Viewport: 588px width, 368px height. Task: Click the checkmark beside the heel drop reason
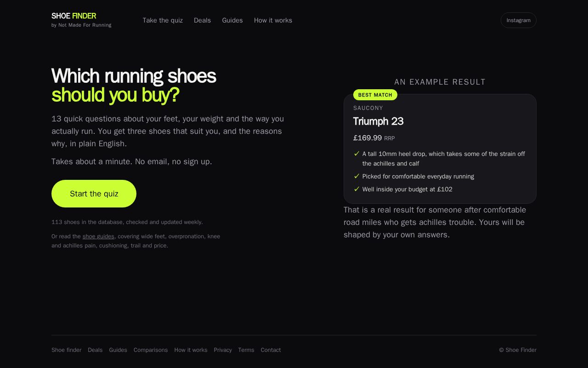tap(356, 154)
